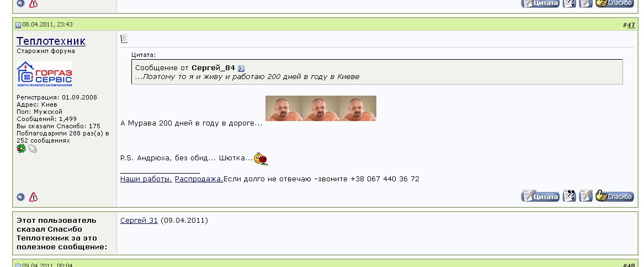
Task: Click the green clover reputation icon
Action: point(21,149)
